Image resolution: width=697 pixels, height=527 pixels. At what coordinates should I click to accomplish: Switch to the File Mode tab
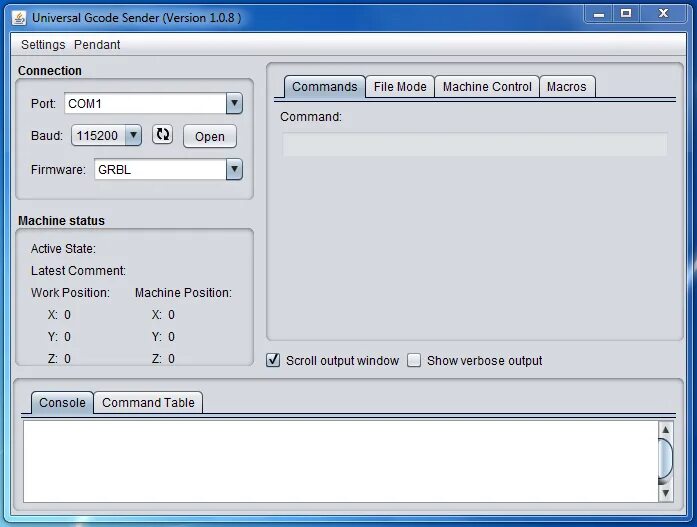coord(400,87)
